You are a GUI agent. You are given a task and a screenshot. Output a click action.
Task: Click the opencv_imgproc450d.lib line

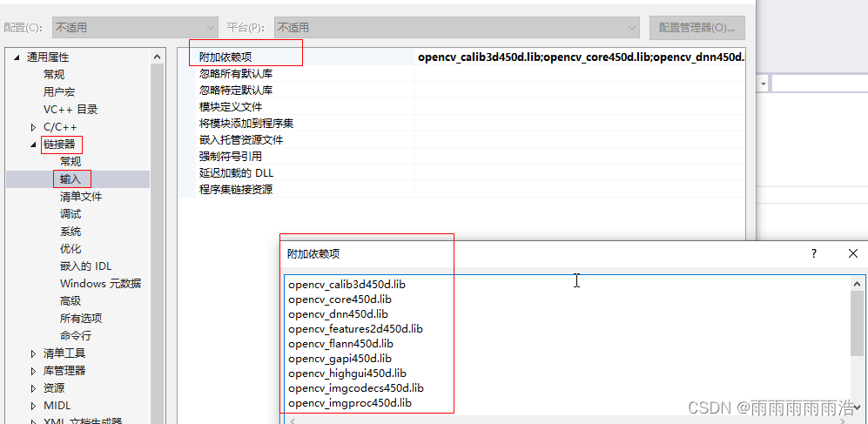[x=350, y=402]
